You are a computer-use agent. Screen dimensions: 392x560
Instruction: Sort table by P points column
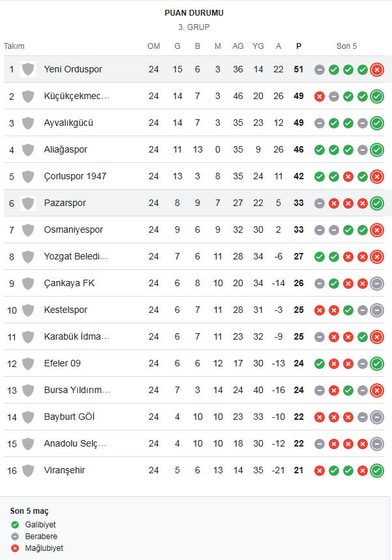(x=299, y=46)
